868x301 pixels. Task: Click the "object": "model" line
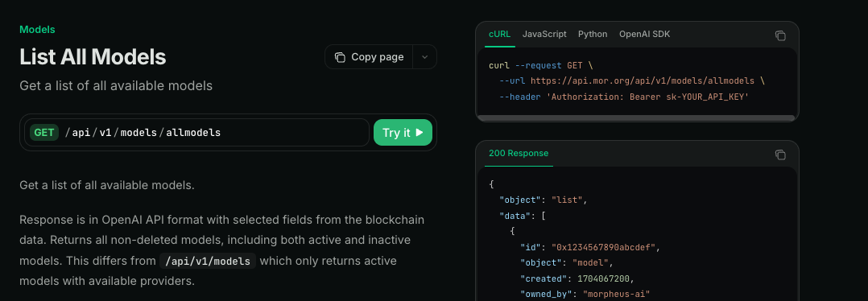tap(567, 262)
